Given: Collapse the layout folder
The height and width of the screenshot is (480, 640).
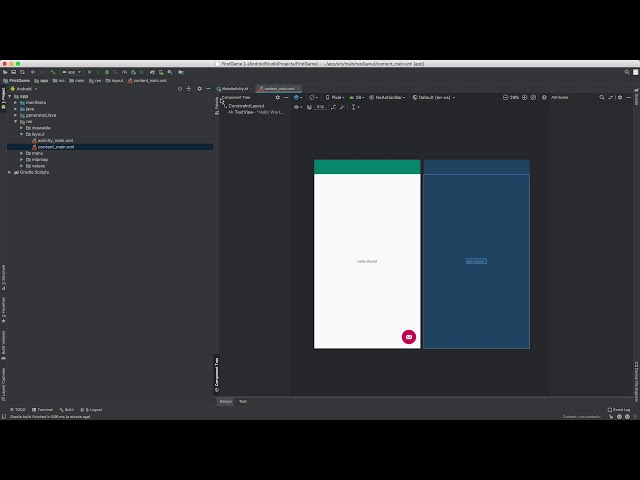Looking at the screenshot, I should (x=22, y=134).
